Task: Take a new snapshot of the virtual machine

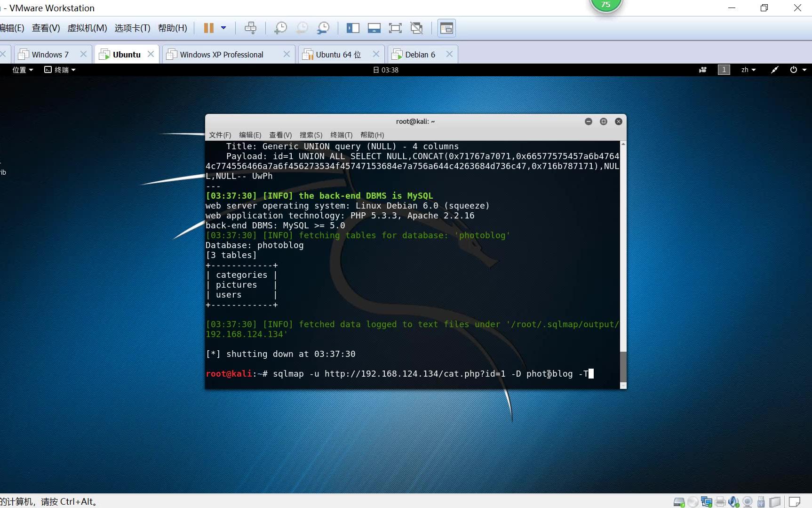Action: [280, 28]
